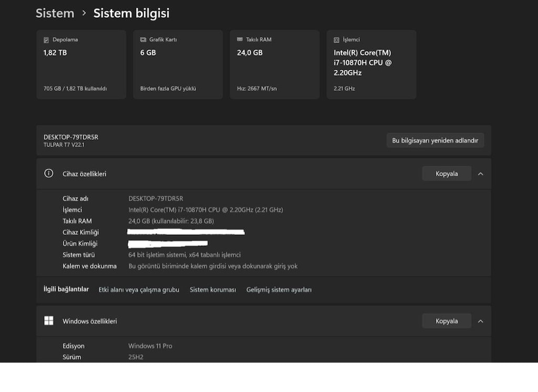Click the Ürün Kimliği label
538x392 pixels.
[x=80, y=244]
